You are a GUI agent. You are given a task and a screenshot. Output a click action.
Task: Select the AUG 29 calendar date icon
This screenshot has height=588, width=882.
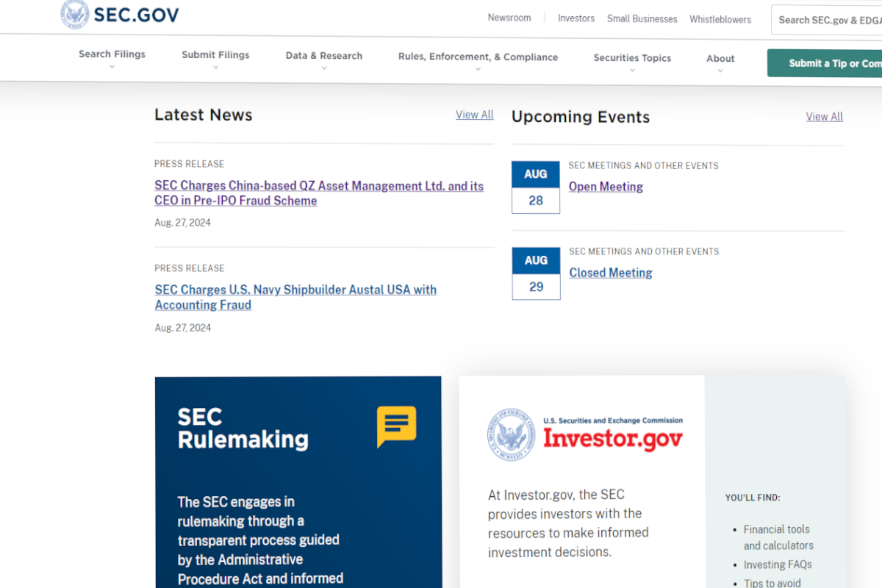pyautogui.click(x=536, y=273)
